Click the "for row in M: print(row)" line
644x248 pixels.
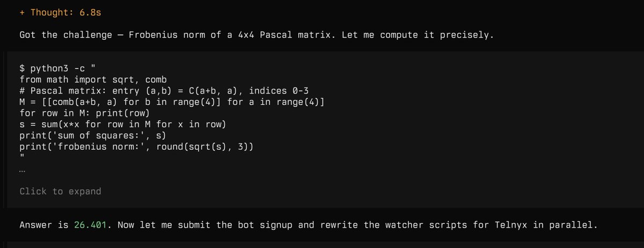point(84,113)
